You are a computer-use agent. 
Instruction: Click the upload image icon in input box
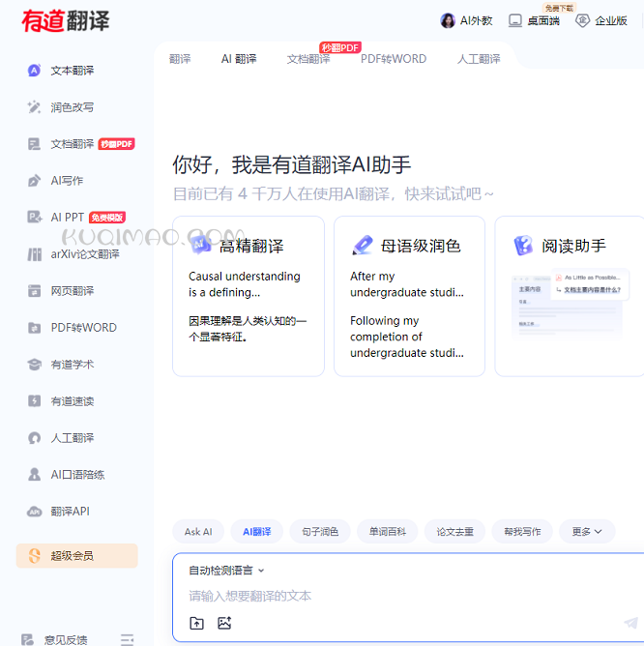[224, 623]
